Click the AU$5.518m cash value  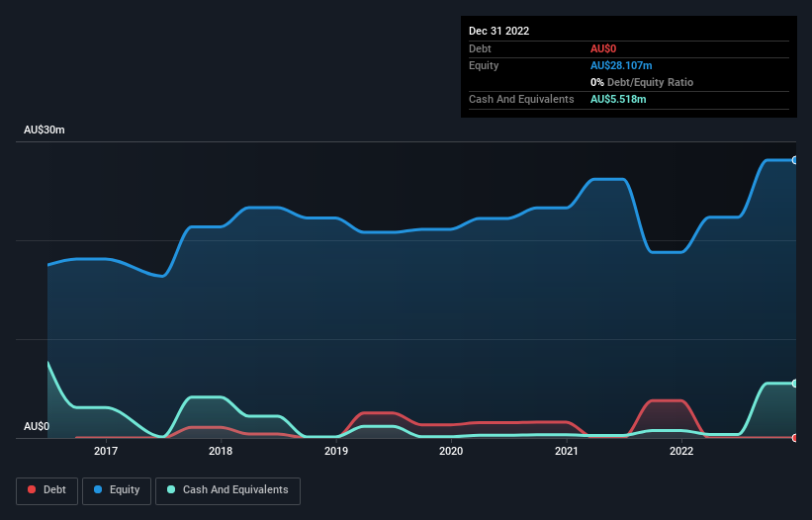[618, 99]
